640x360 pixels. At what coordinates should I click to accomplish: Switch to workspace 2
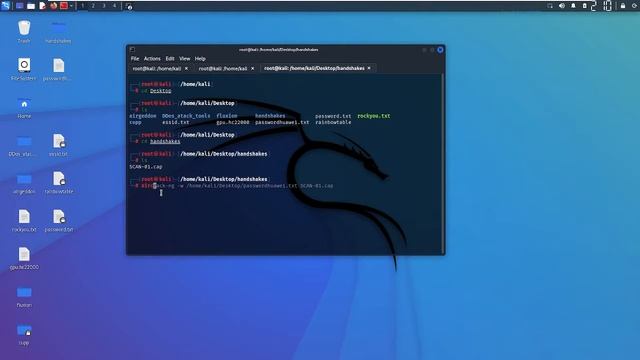pyautogui.click(x=93, y=6)
